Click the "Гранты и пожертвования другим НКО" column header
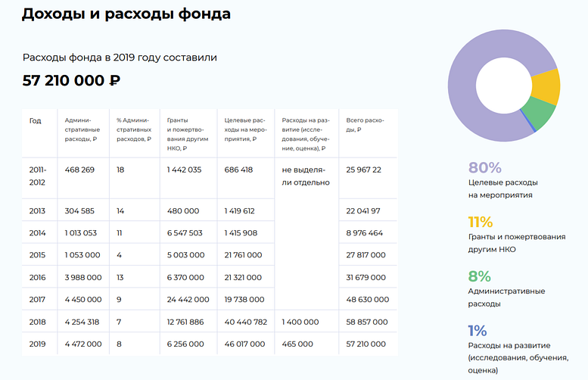 [x=188, y=134]
